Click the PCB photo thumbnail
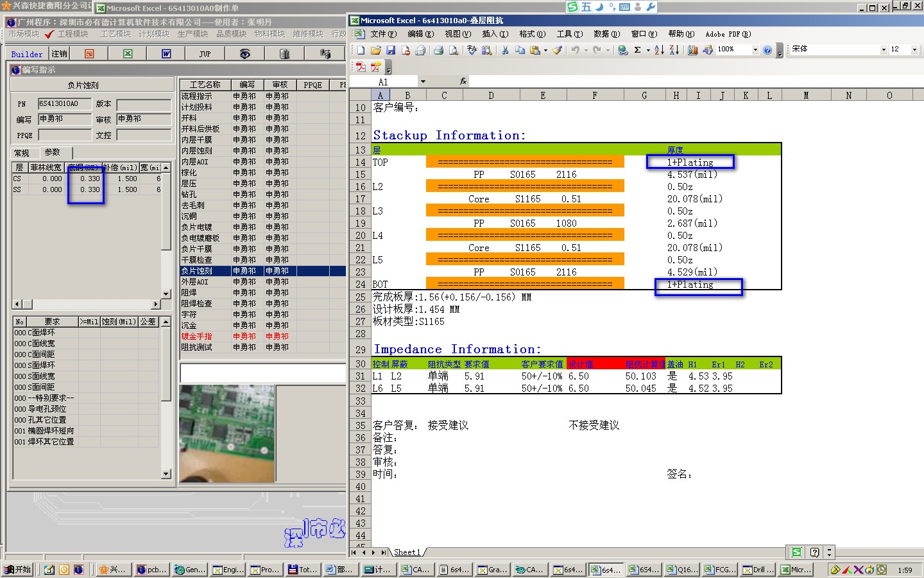The image size is (924, 578). pyautogui.click(x=227, y=433)
